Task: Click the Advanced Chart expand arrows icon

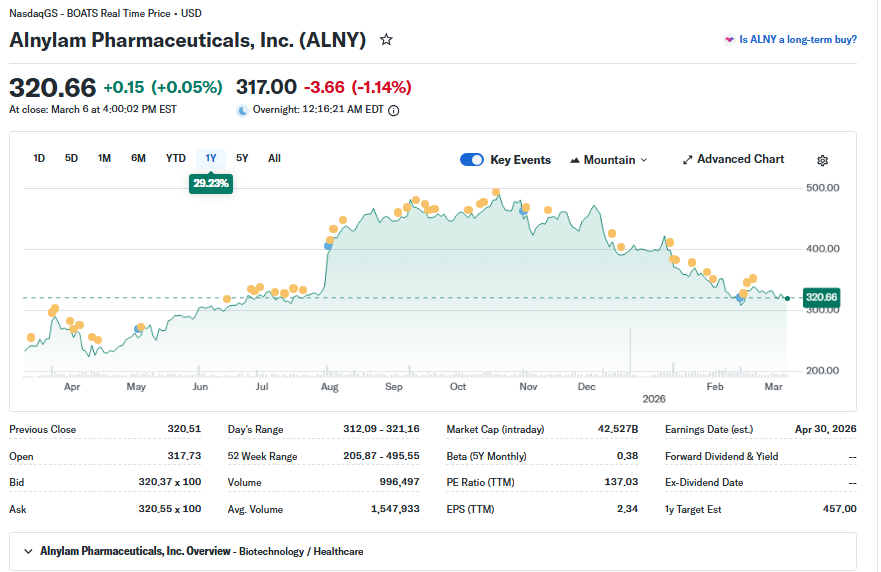Action: point(687,160)
